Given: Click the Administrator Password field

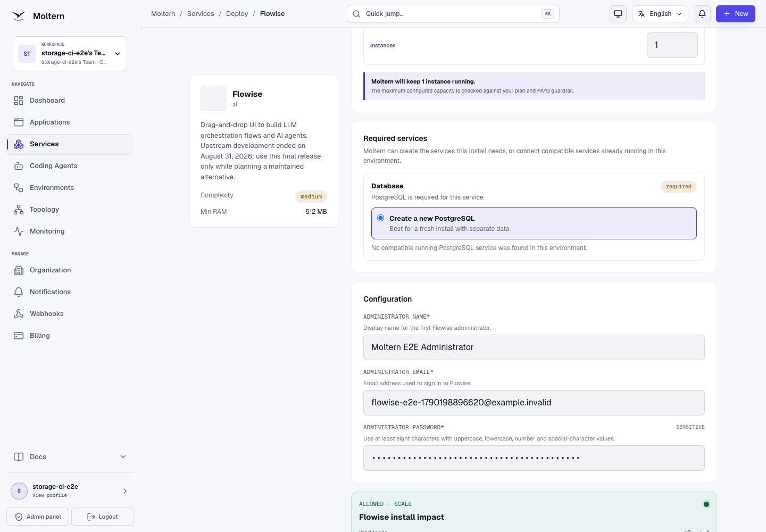Looking at the screenshot, I should click(x=534, y=458).
